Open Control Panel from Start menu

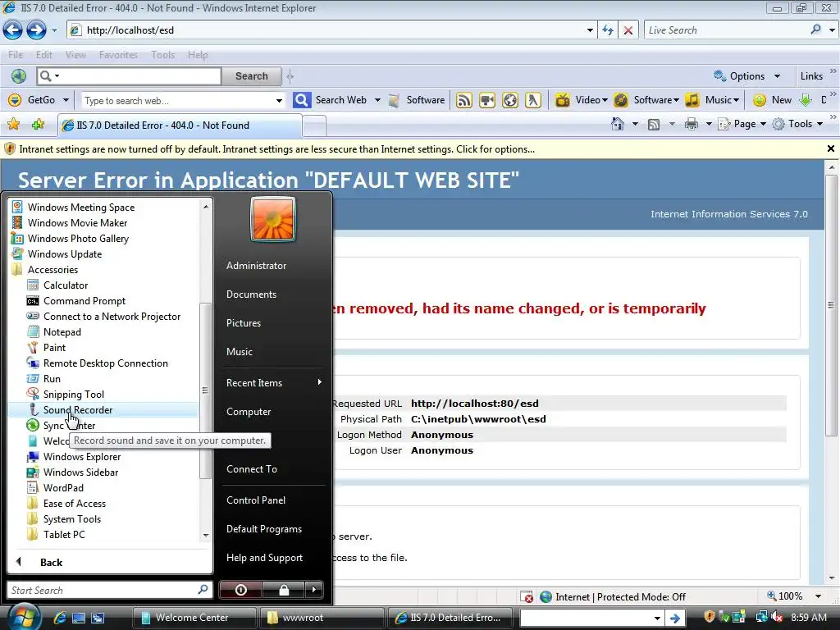tap(256, 500)
